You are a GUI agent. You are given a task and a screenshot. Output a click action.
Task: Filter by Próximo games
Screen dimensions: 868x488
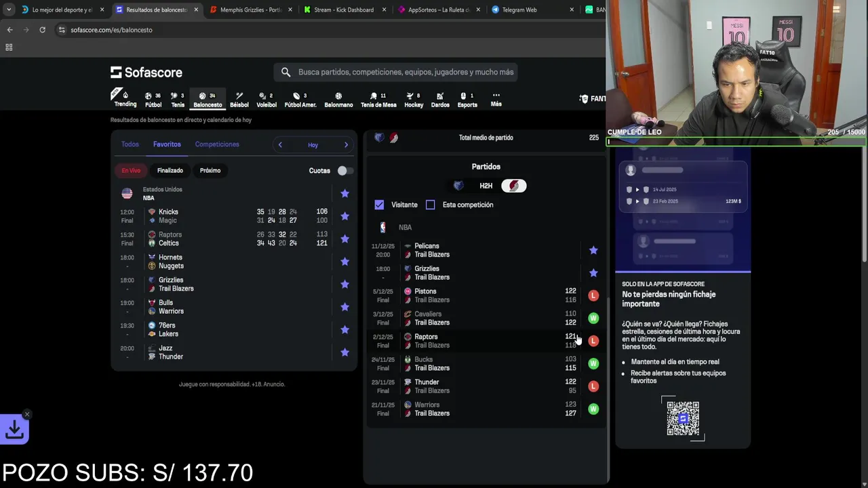pos(210,171)
